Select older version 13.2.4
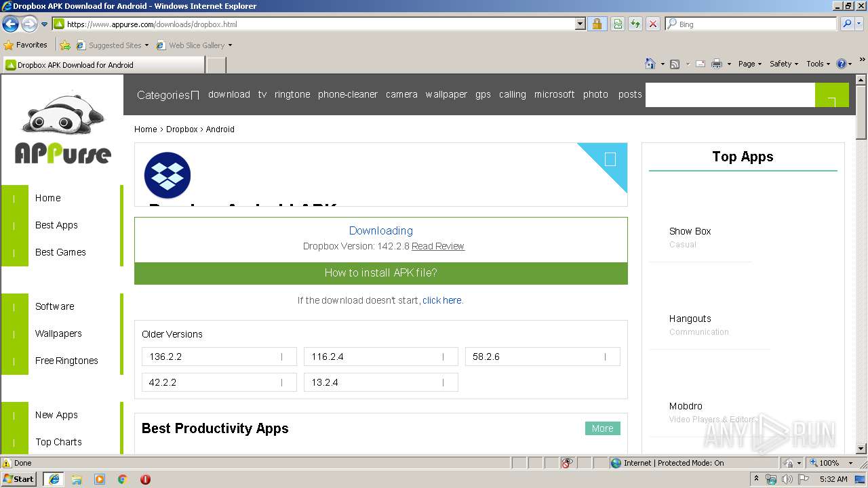 (381, 382)
